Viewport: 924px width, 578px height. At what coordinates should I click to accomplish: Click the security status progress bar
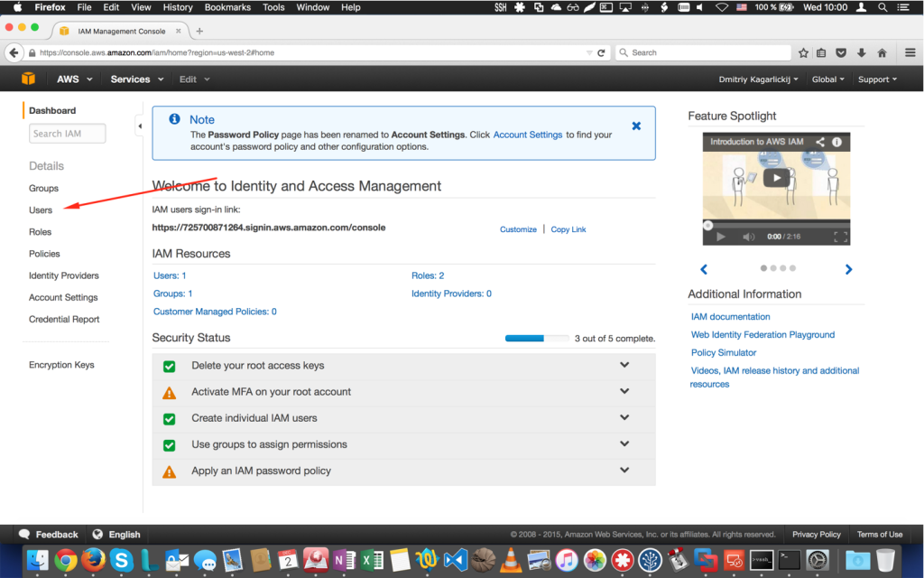coord(536,339)
